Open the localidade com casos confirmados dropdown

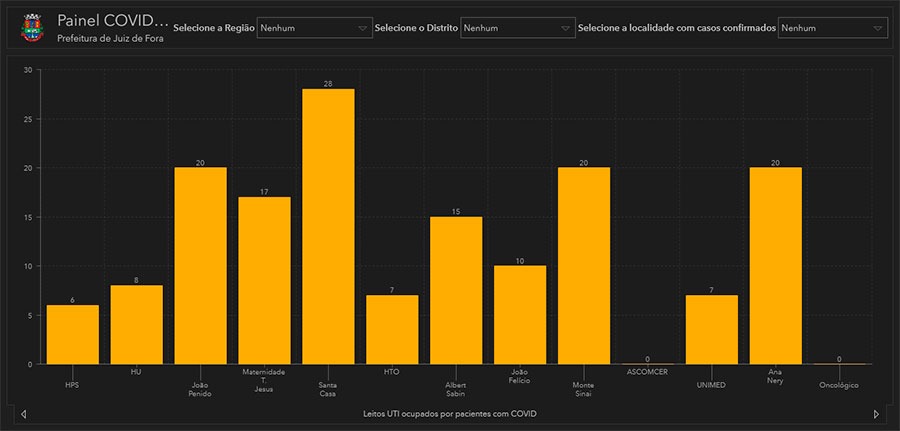tap(833, 29)
